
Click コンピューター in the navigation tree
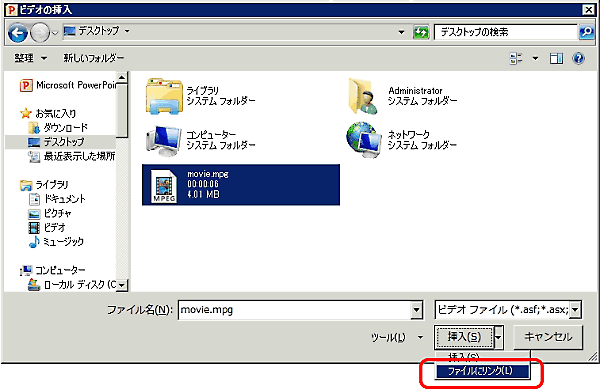[x=52, y=270]
